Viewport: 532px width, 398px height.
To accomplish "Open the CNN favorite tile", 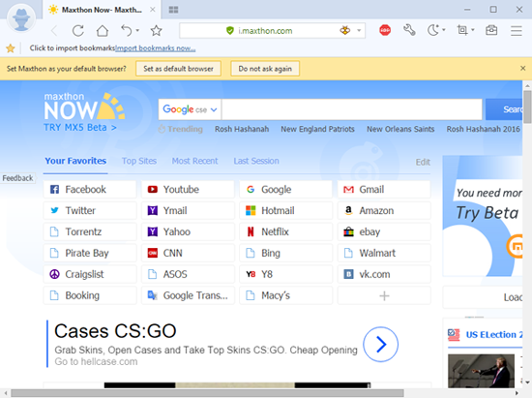I will pyautogui.click(x=188, y=253).
